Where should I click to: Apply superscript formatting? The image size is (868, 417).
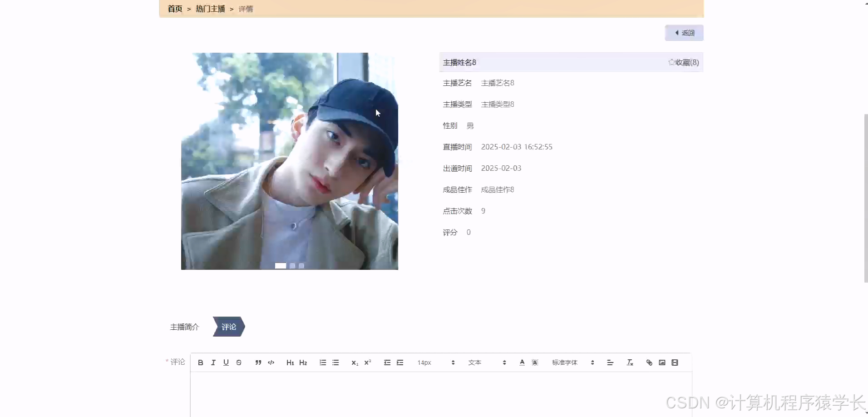(368, 362)
